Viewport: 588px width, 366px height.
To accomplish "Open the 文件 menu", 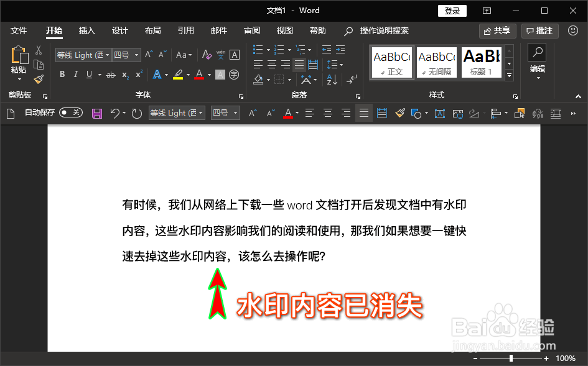I will [x=19, y=30].
